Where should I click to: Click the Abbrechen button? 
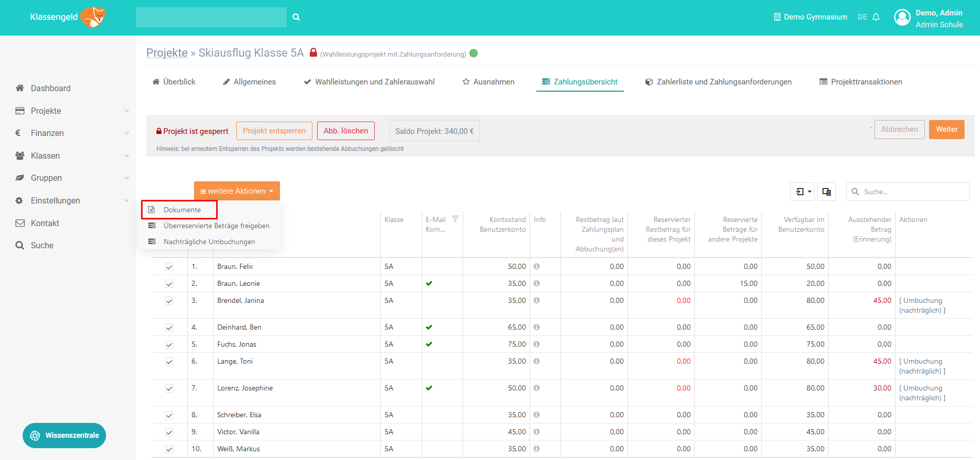pyautogui.click(x=899, y=129)
